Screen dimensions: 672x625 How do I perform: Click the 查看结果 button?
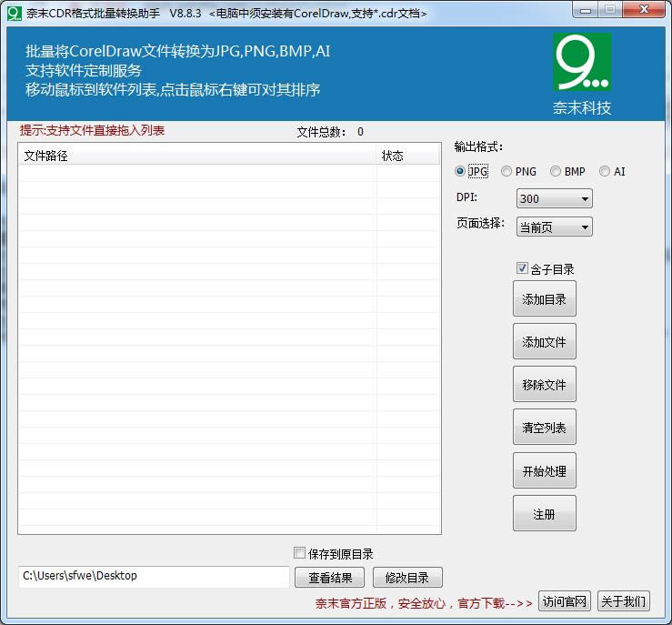click(329, 578)
